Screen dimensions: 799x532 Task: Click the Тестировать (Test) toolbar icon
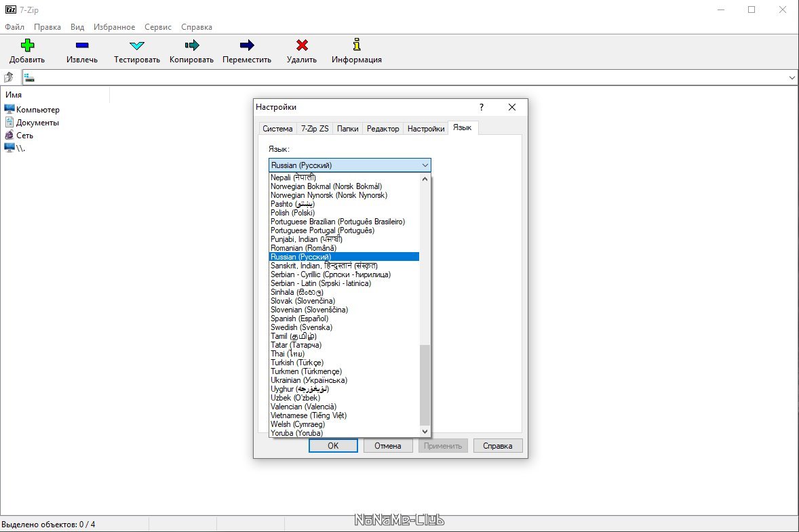[136, 45]
